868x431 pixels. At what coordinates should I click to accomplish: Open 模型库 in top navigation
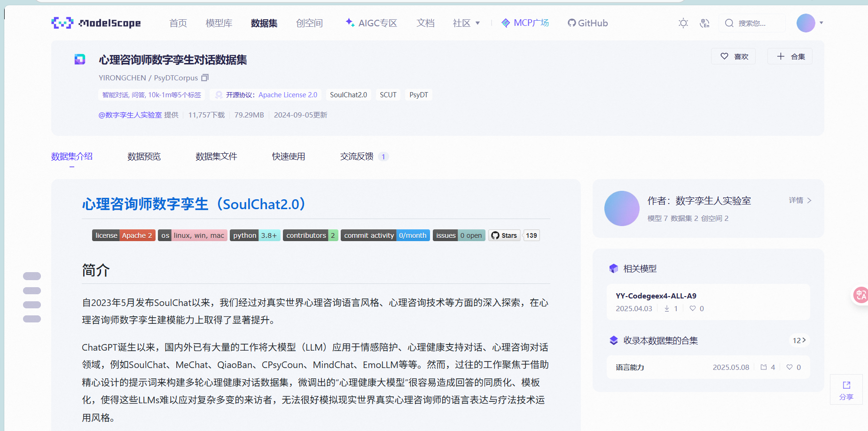pos(219,23)
